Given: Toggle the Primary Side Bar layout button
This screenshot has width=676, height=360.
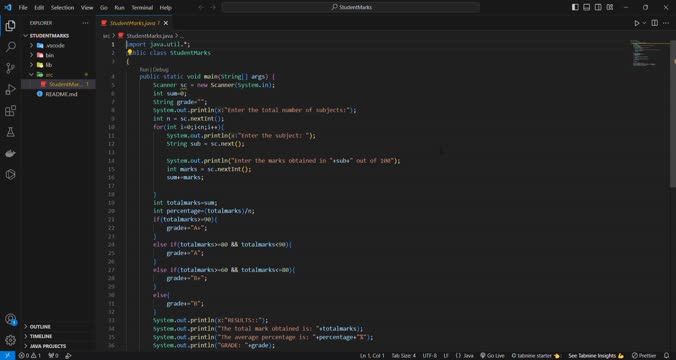Looking at the screenshot, I should click(x=575, y=7).
